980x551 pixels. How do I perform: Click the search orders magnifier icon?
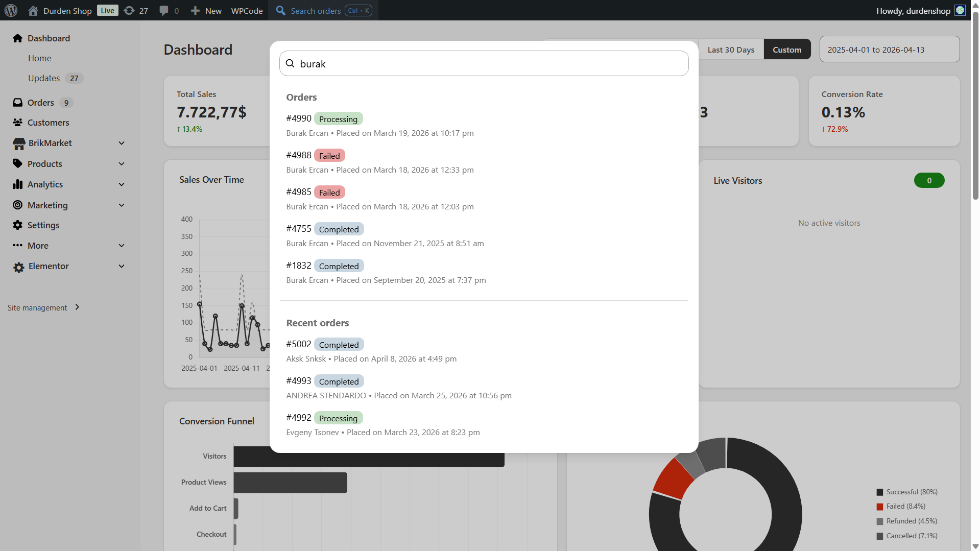click(x=280, y=11)
